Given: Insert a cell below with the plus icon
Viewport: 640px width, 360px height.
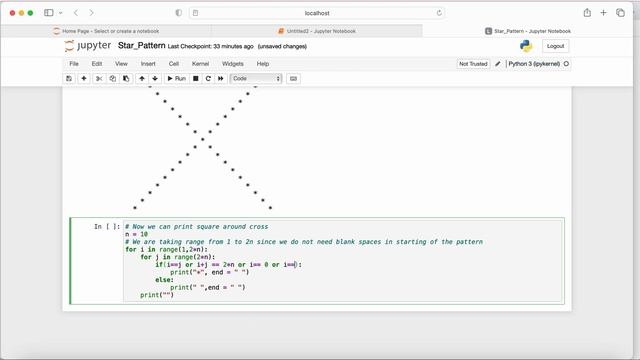Looking at the screenshot, I should 84,78.
